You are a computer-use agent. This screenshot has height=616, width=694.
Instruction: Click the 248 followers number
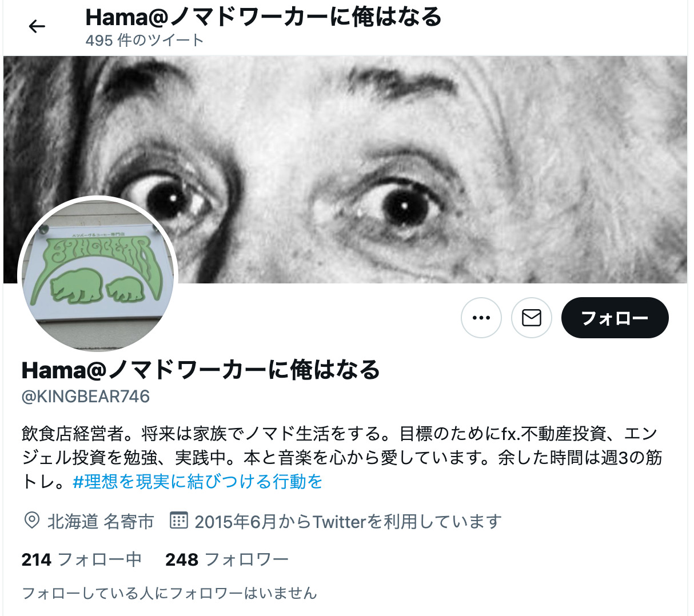[x=182, y=559]
